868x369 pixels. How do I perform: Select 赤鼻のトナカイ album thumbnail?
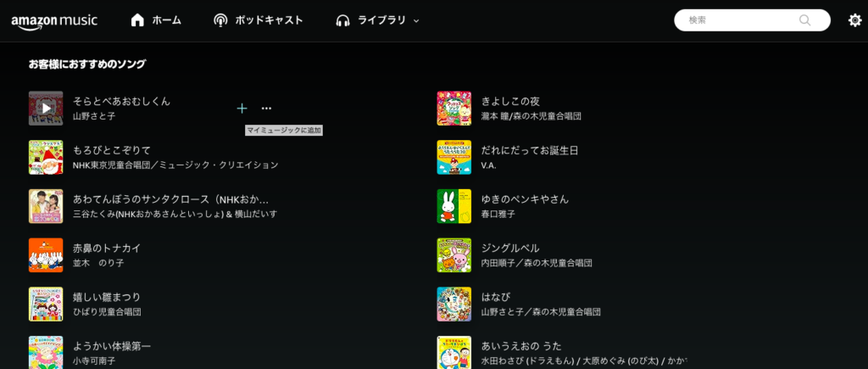[x=46, y=254]
